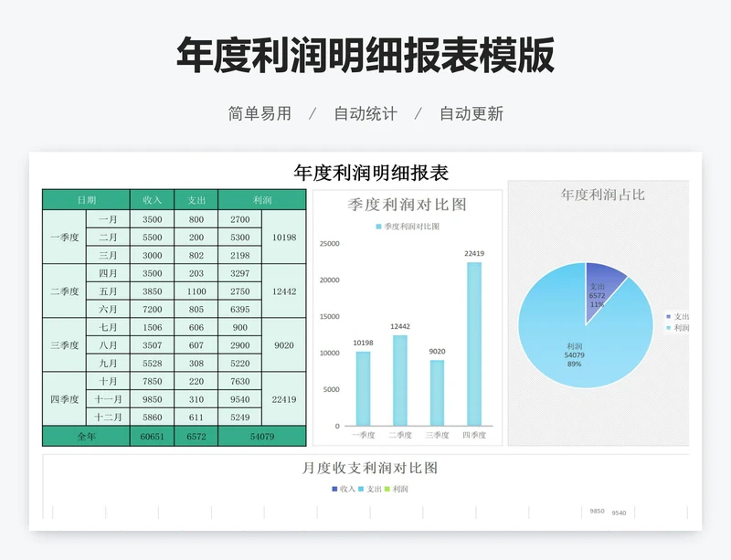The height and width of the screenshot is (560, 731).
Task: Select the 五月 month cell
Action: tap(108, 291)
